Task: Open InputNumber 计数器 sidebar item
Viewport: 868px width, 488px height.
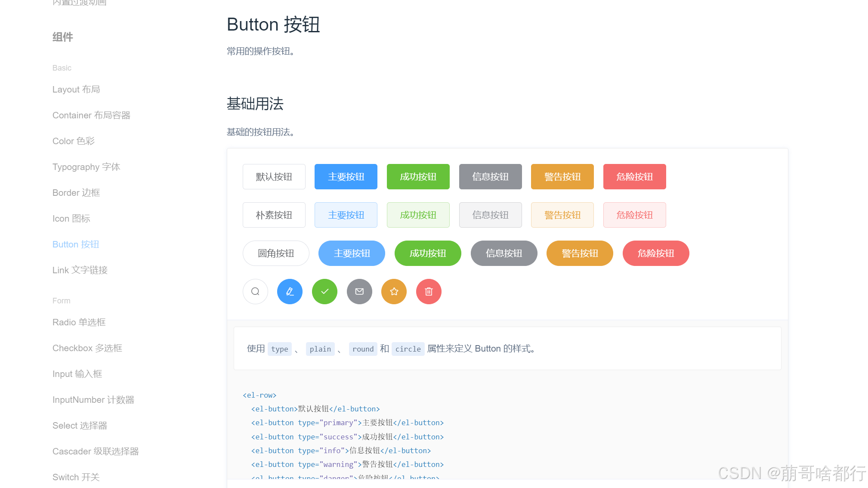Action: pos(93,400)
